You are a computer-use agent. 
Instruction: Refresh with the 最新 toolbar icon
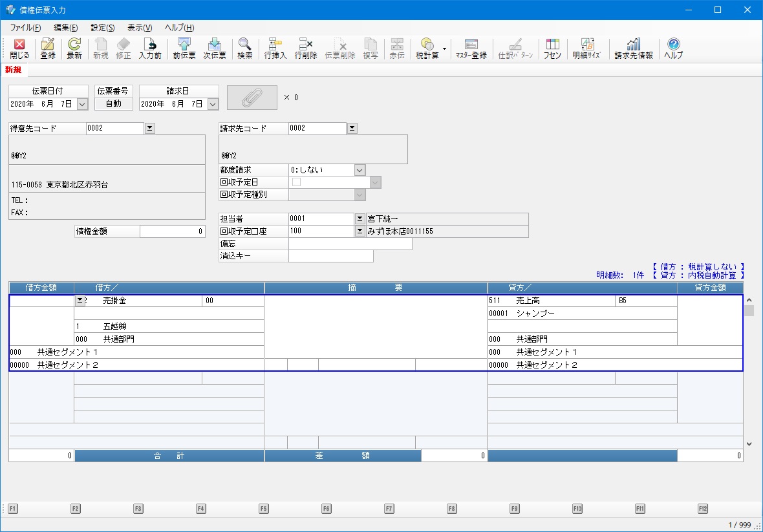pyautogui.click(x=74, y=48)
